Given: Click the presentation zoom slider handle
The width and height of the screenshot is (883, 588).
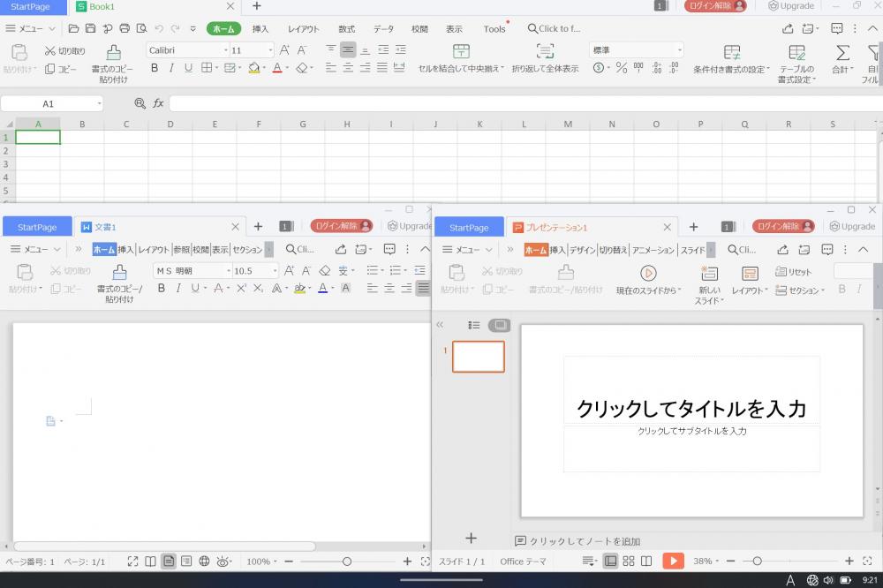Looking at the screenshot, I should click(758, 561).
